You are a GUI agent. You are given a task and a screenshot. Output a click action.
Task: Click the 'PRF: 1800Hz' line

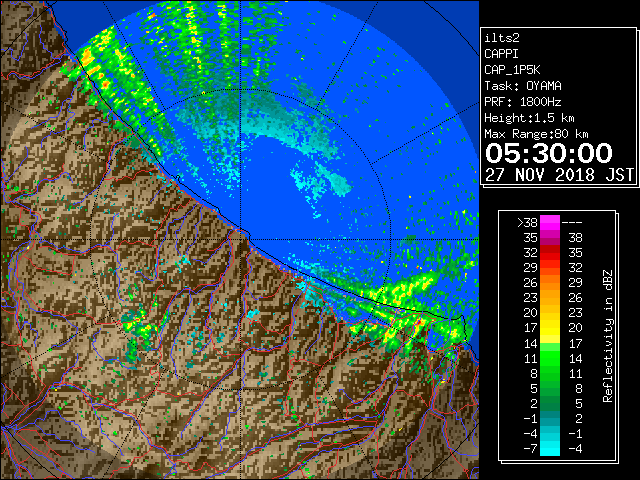pos(523,102)
